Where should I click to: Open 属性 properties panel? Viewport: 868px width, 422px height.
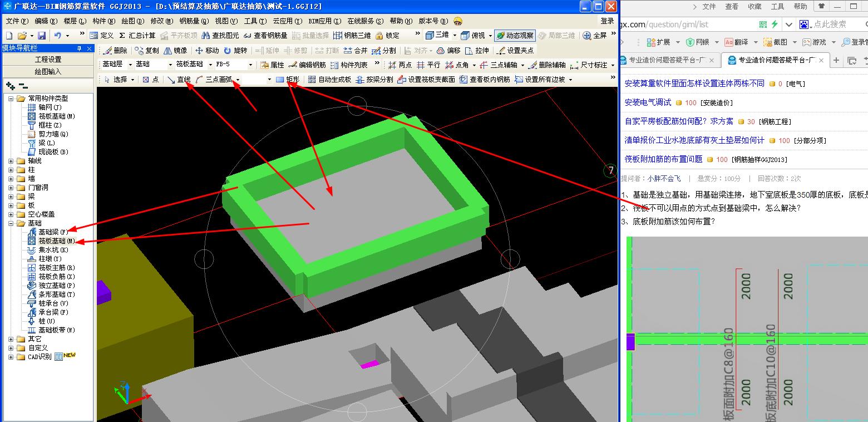(x=273, y=65)
